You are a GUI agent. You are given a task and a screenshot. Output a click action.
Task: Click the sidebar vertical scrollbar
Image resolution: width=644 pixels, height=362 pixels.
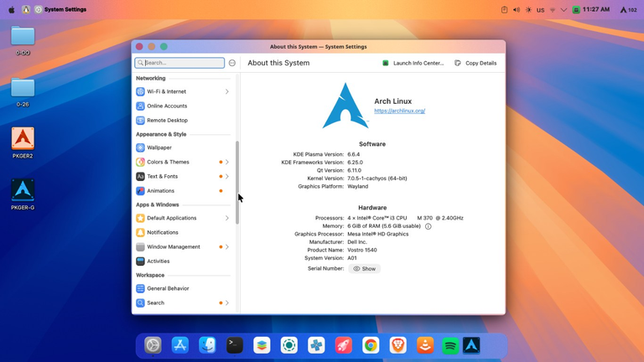point(237,183)
